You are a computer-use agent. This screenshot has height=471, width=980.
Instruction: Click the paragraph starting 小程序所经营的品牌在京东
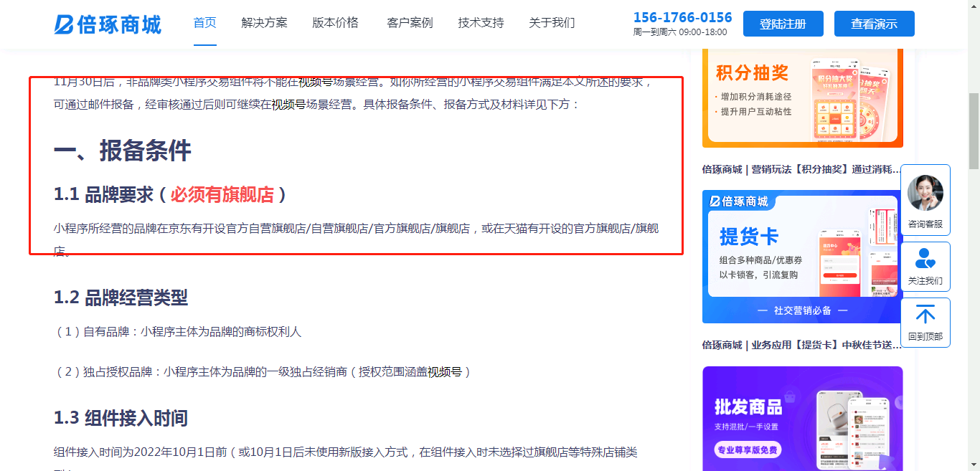[x=356, y=239]
